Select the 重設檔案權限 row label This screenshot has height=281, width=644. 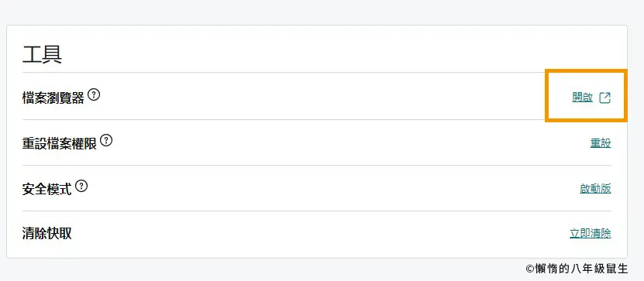pos(60,143)
